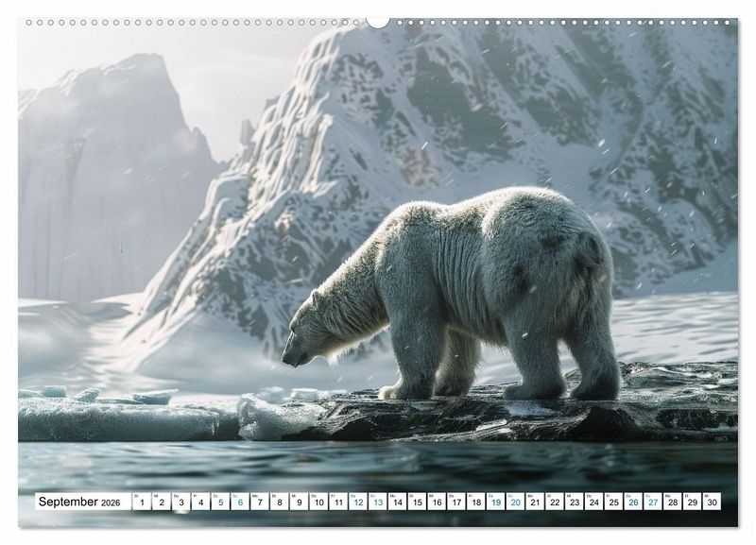This screenshot has height=545, width=756.
Task: Select the last day, the 30th
Action: [711, 502]
